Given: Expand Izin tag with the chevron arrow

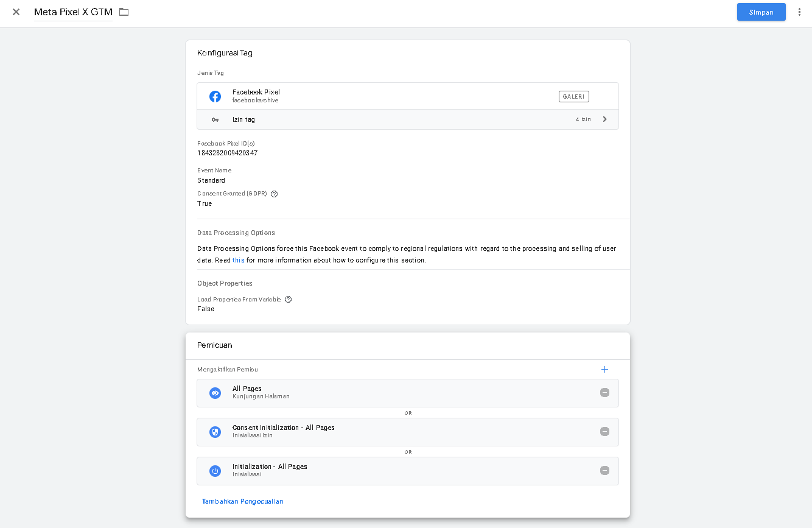Looking at the screenshot, I should tap(604, 119).
